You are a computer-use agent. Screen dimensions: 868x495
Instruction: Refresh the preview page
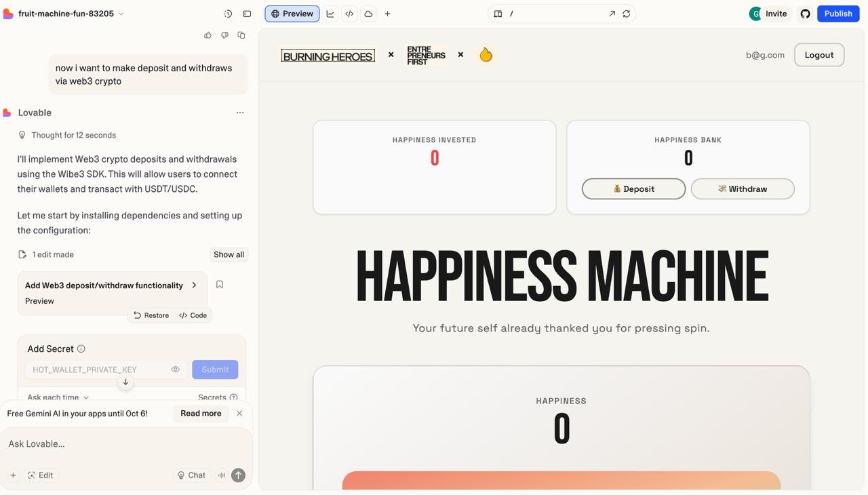(x=627, y=14)
